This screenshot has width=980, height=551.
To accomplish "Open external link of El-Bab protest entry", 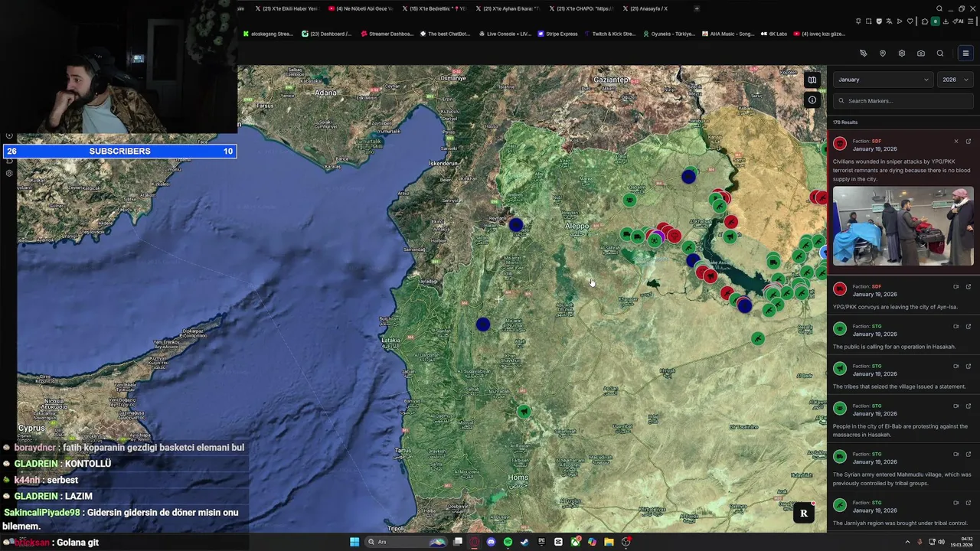I will pos(969,406).
